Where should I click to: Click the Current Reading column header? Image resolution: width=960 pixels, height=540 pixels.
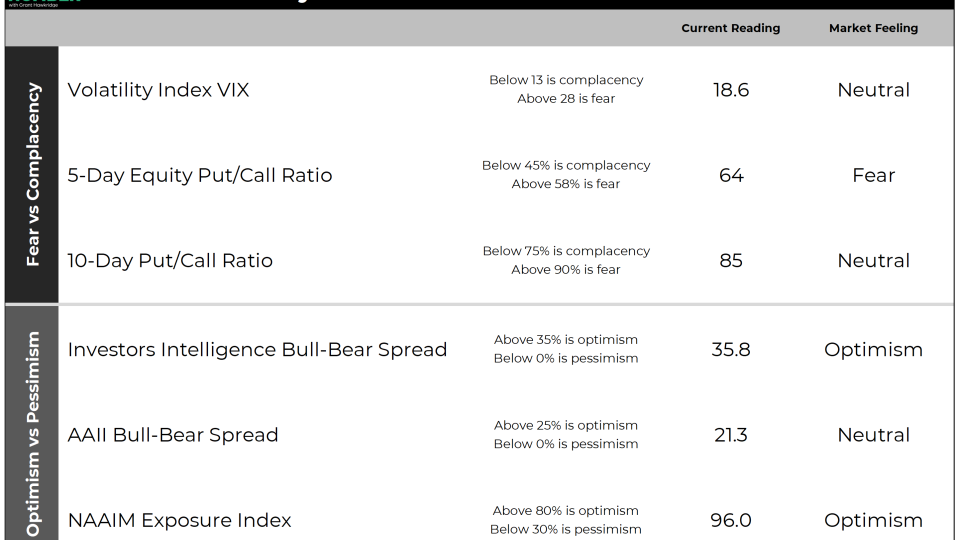[x=730, y=28]
